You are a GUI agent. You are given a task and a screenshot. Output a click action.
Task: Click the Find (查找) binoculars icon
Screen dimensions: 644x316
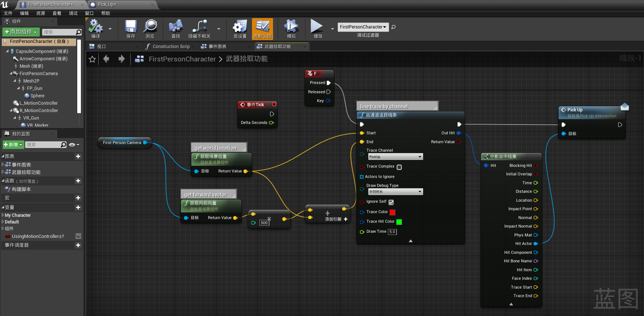click(x=176, y=27)
